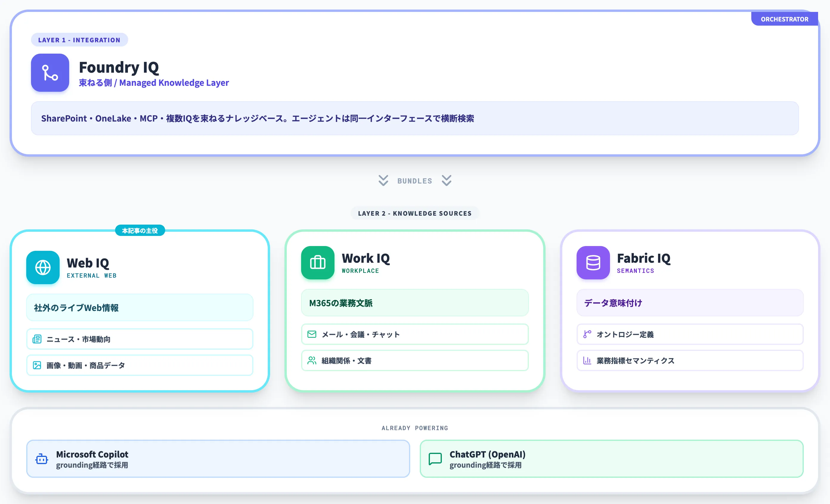
Task: Click the Web IQ title
Action: (88, 263)
